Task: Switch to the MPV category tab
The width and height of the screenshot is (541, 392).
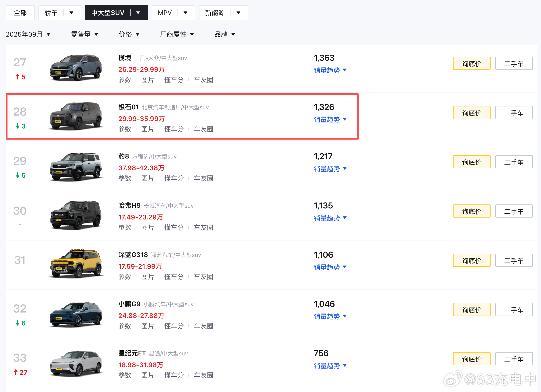Action: coord(165,13)
